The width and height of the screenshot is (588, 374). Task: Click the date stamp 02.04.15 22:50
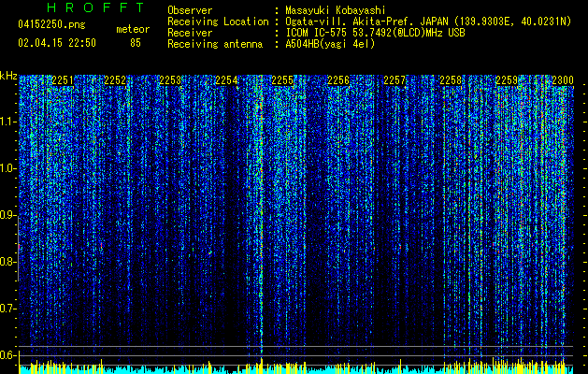click(x=57, y=43)
